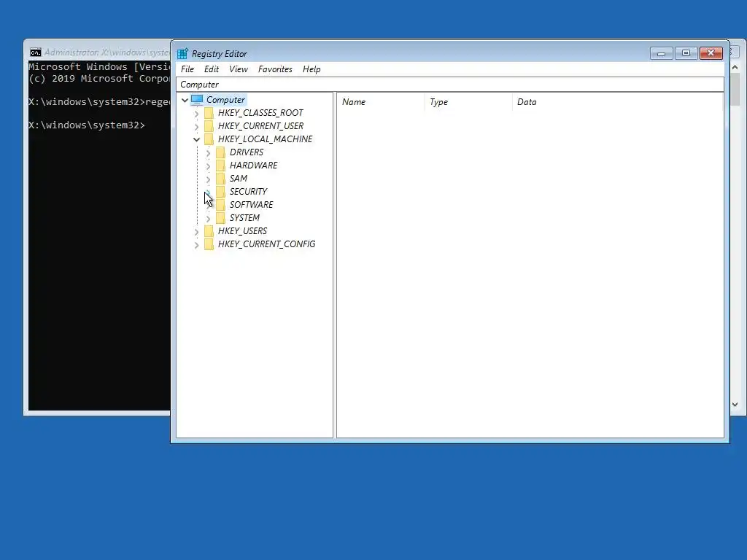Open the Help menu
Image resolution: width=747 pixels, height=560 pixels.
pyautogui.click(x=311, y=69)
